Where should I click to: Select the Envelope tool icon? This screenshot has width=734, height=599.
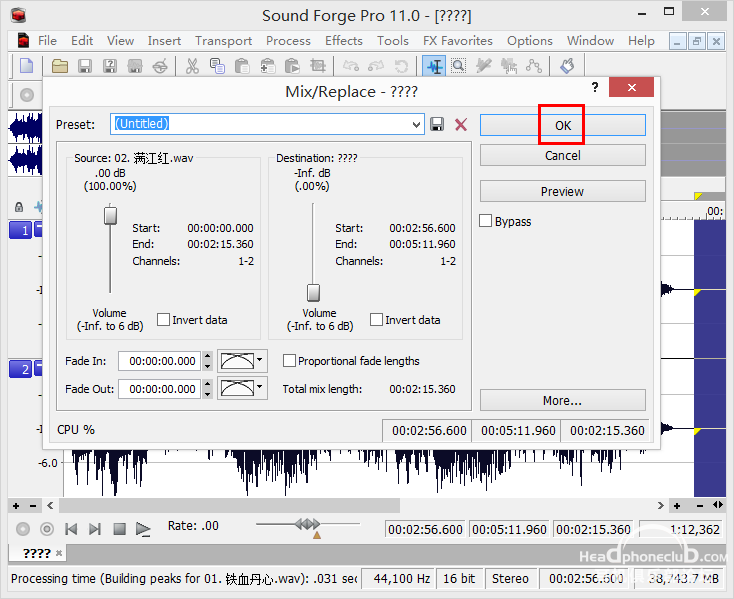(534, 66)
